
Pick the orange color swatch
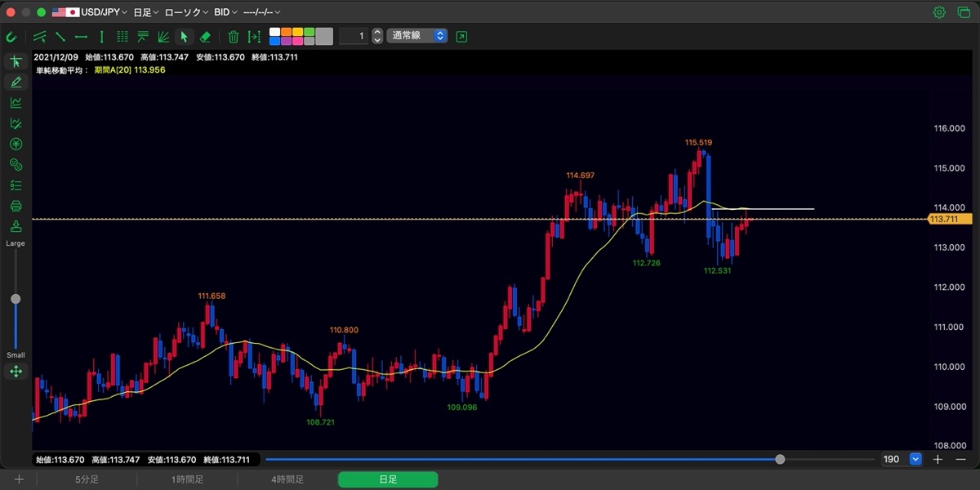287,33
